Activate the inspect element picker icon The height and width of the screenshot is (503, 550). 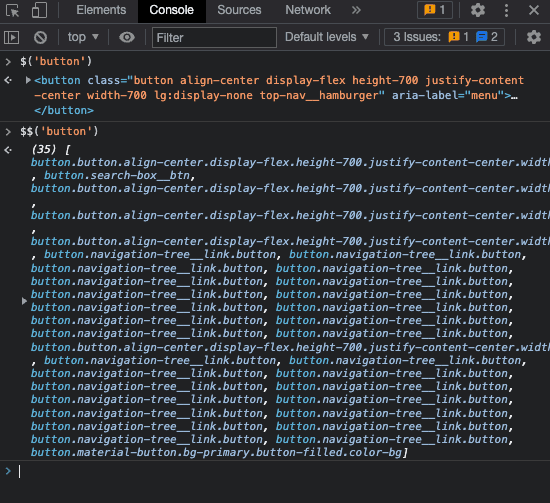(13, 10)
